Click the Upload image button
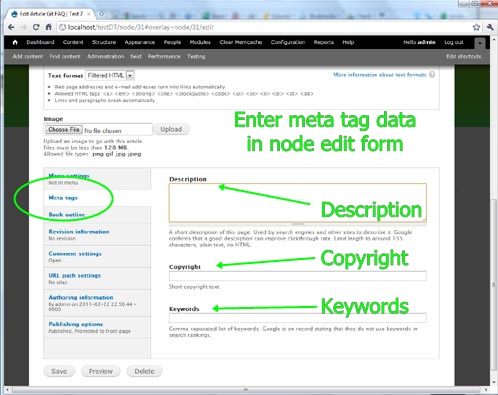Image resolution: width=498 pixels, height=395 pixels. (171, 129)
